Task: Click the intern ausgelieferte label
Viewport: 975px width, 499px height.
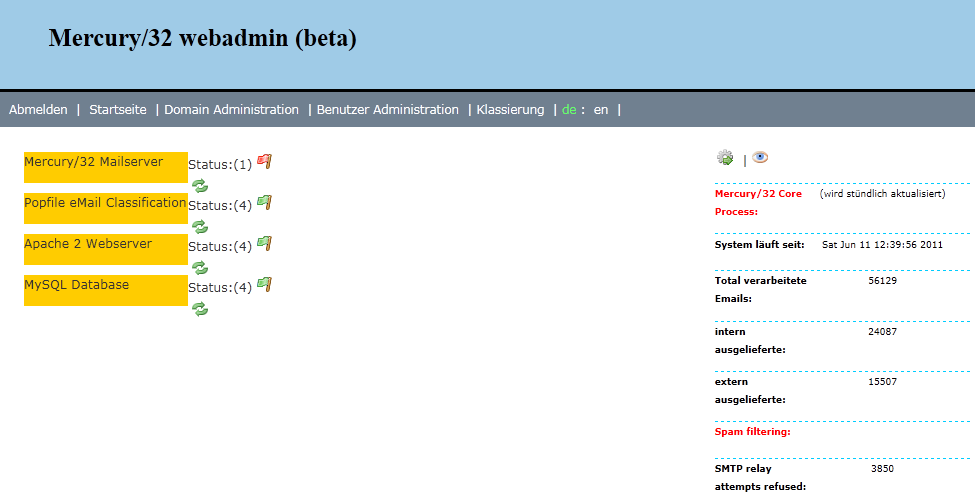Action: coord(750,340)
